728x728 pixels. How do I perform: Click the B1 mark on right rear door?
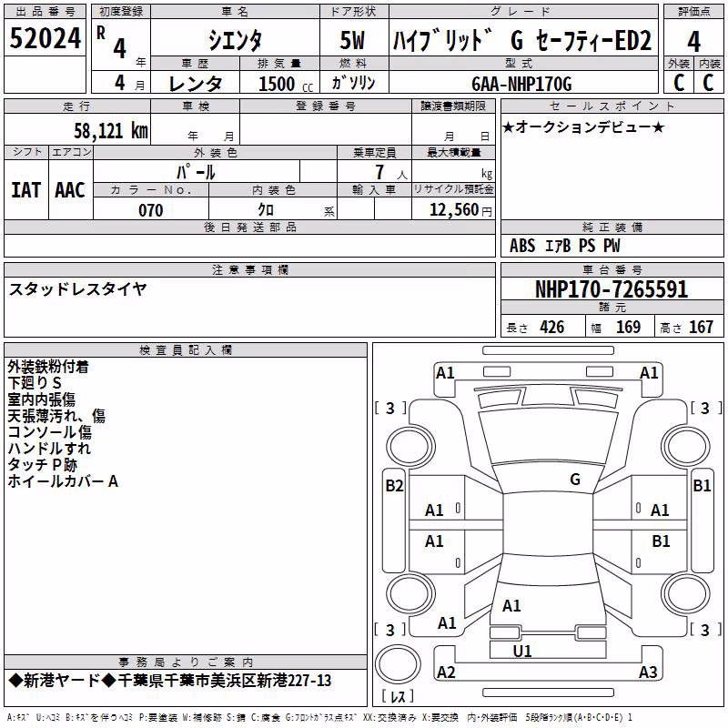(661, 541)
